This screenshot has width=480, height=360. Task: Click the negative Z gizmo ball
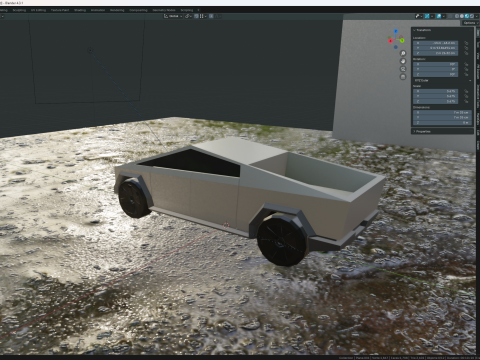tap(396, 47)
